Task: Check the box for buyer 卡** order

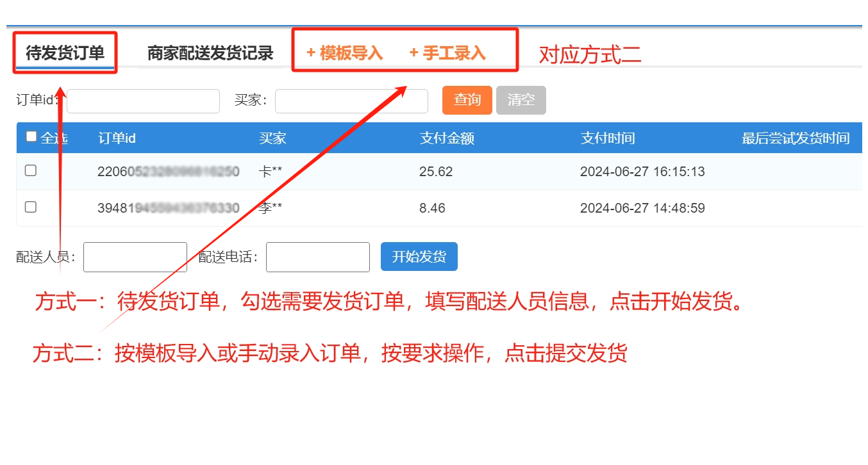Action: (x=30, y=170)
